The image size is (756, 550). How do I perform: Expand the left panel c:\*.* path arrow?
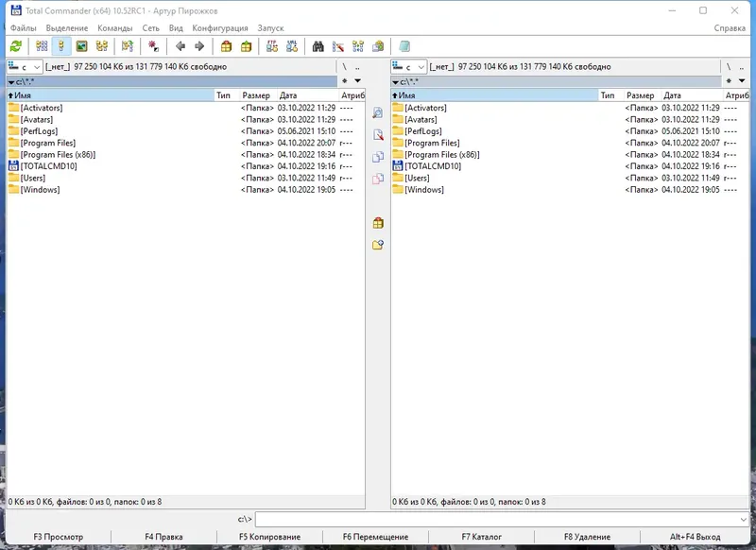click(x=11, y=82)
